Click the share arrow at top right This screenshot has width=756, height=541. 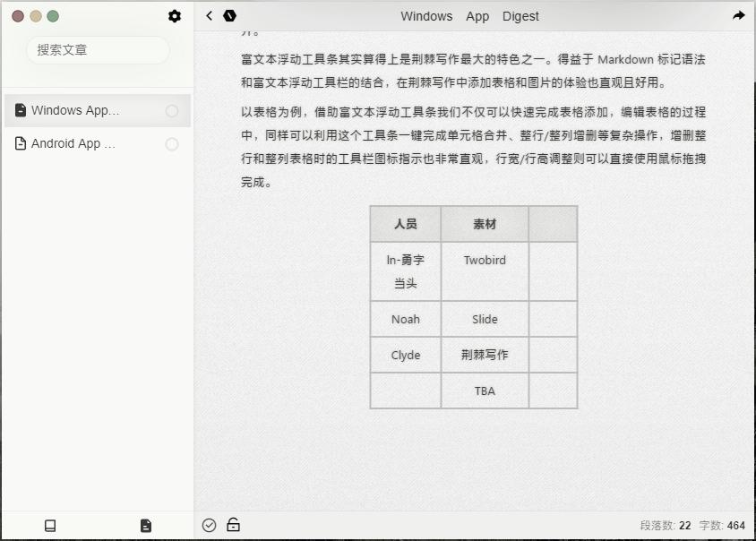(x=738, y=15)
